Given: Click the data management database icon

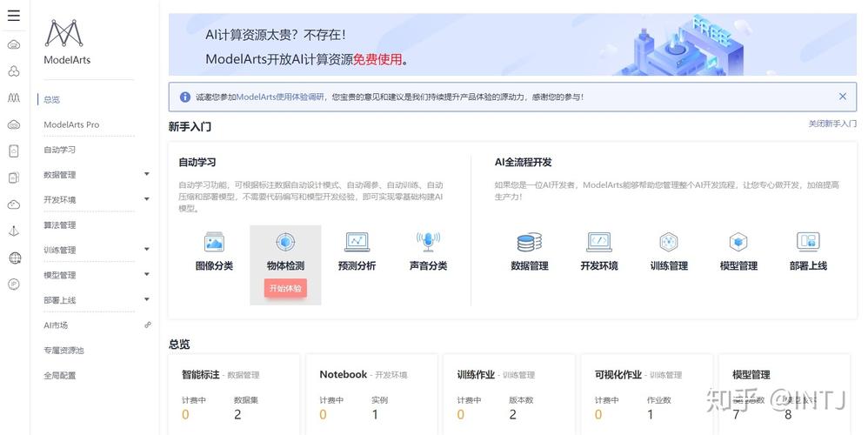Looking at the screenshot, I should [529, 242].
